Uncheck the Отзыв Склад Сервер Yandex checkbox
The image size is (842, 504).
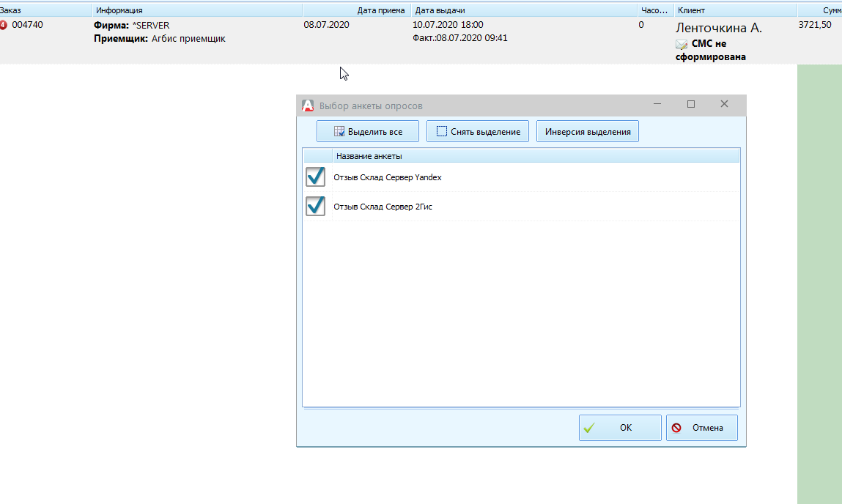tap(315, 177)
